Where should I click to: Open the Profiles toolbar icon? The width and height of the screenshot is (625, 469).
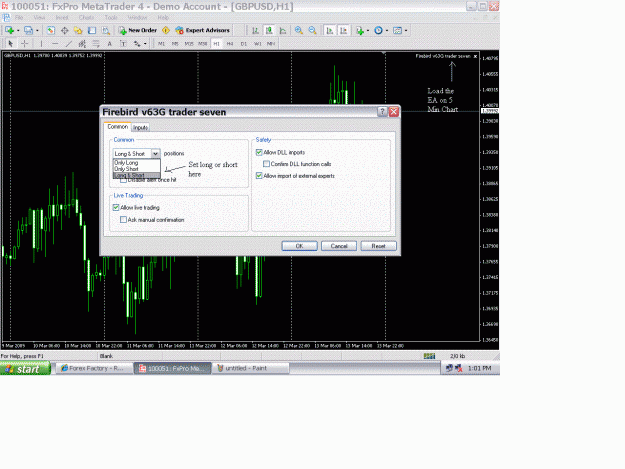coord(28,30)
